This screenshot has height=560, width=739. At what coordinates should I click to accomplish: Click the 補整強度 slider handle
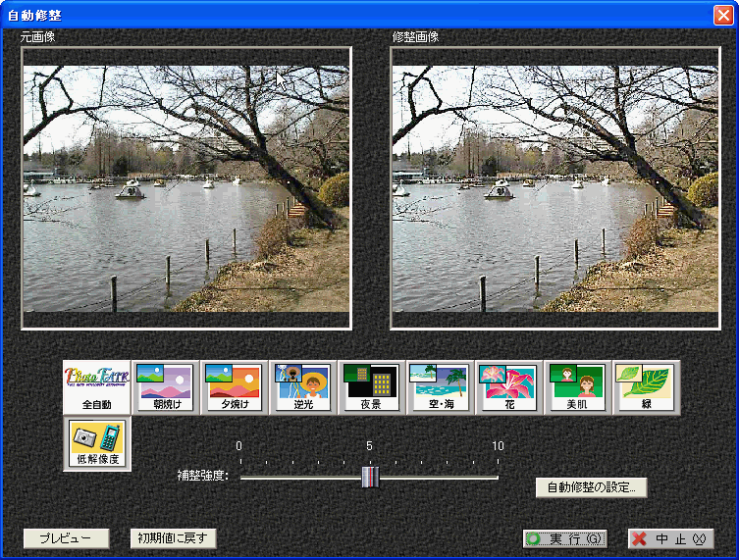point(370,477)
